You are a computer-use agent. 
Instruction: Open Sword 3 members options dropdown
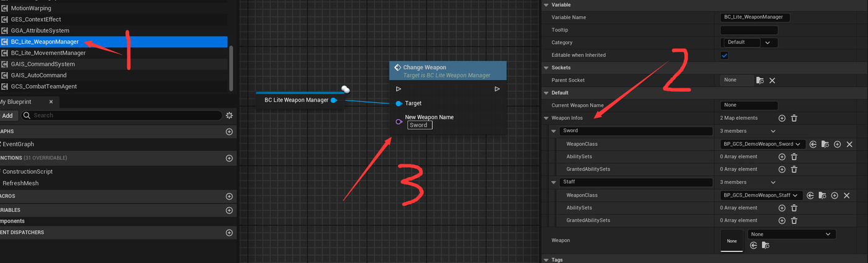click(773, 131)
